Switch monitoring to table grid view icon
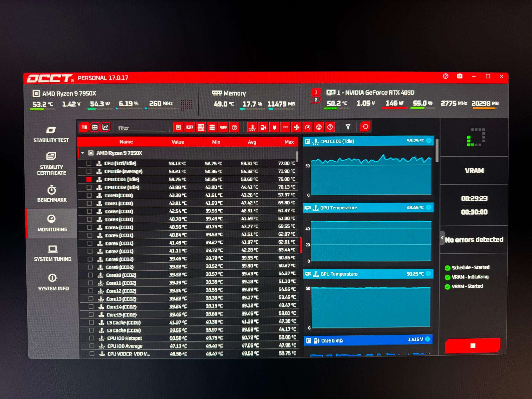 point(95,127)
